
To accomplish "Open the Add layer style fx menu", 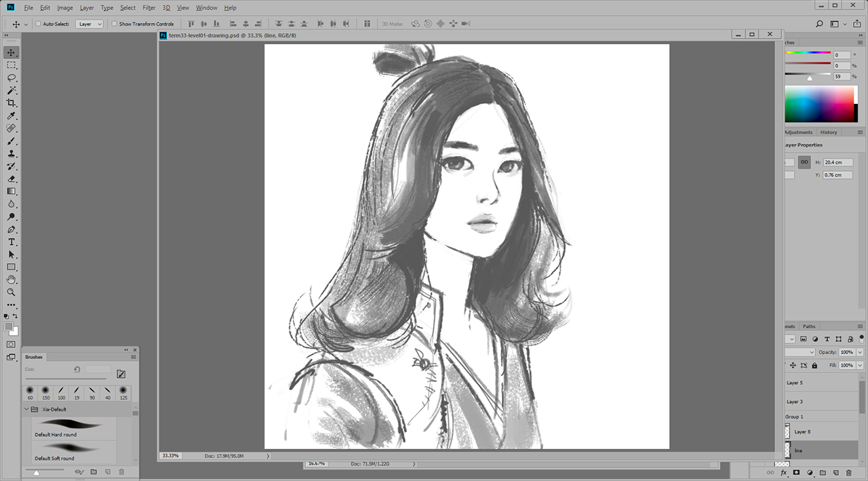I will tap(783, 472).
